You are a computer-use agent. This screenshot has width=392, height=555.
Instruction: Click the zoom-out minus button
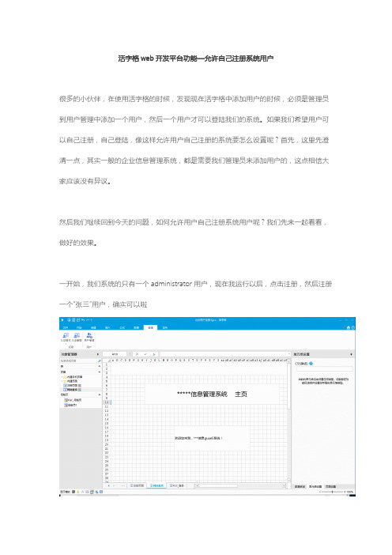tap(320, 492)
